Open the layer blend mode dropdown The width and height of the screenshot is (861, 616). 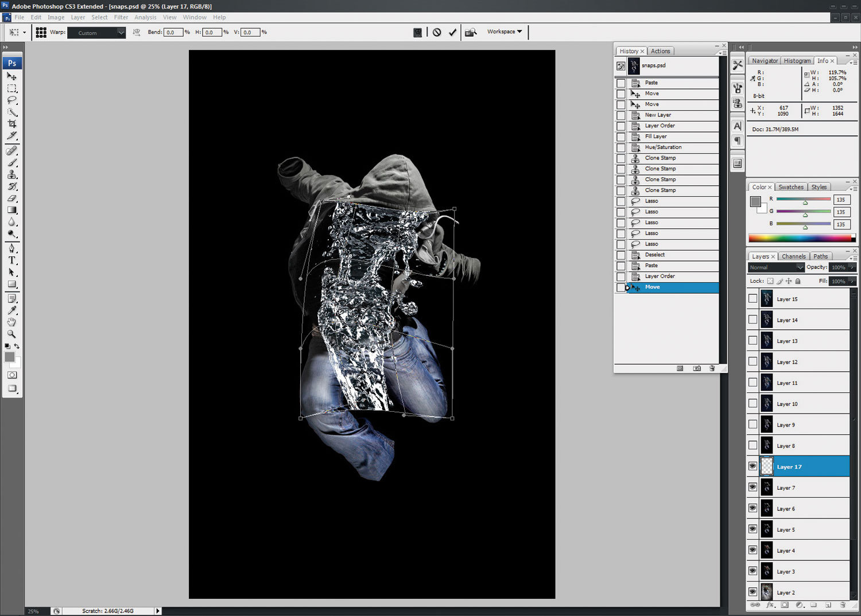point(776,268)
